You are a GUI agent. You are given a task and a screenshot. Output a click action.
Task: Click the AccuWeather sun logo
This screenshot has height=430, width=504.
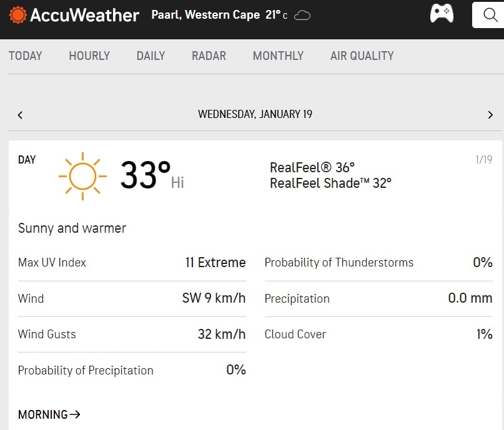[x=17, y=14]
